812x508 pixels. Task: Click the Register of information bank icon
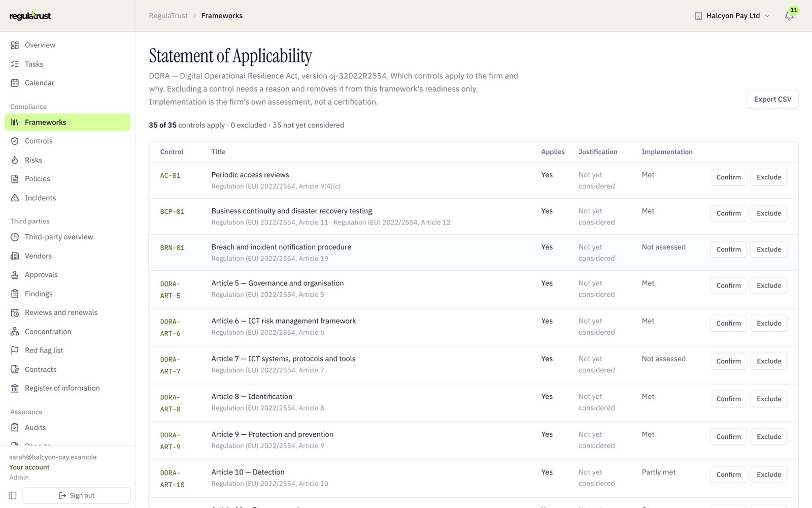point(15,388)
